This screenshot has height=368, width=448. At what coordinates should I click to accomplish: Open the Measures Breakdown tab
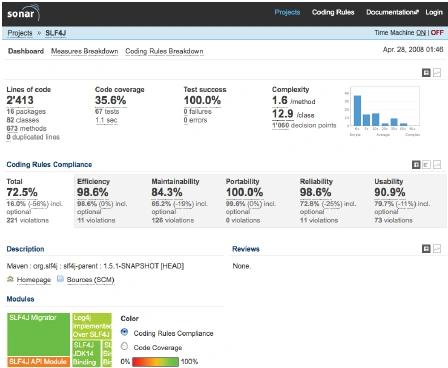(x=85, y=51)
